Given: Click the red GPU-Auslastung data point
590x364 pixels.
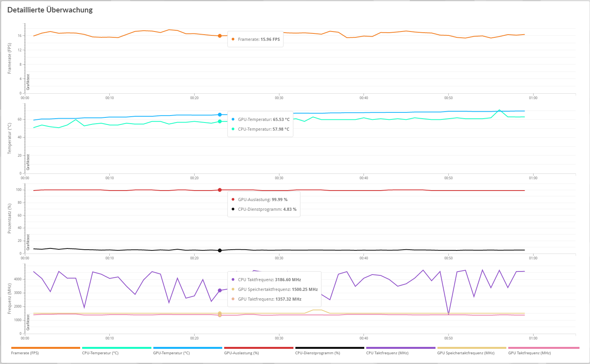Looking at the screenshot, I should [x=219, y=190].
